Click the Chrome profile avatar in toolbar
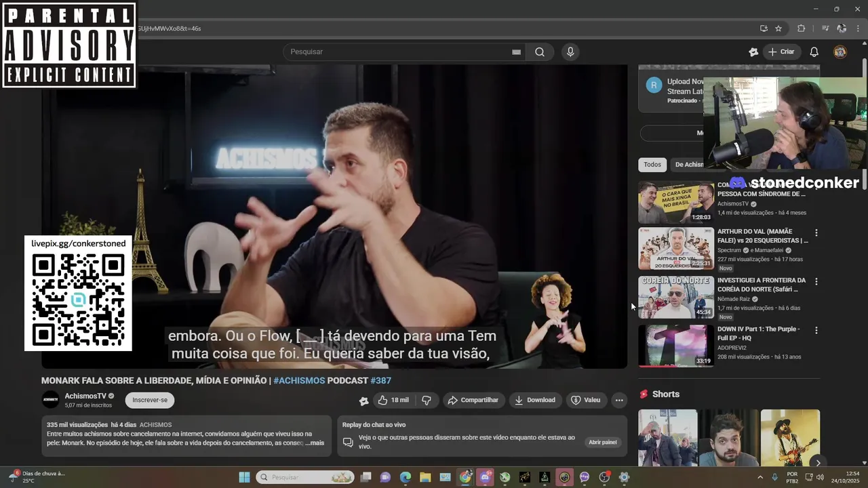This screenshot has width=868, height=488. pos(842,28)
